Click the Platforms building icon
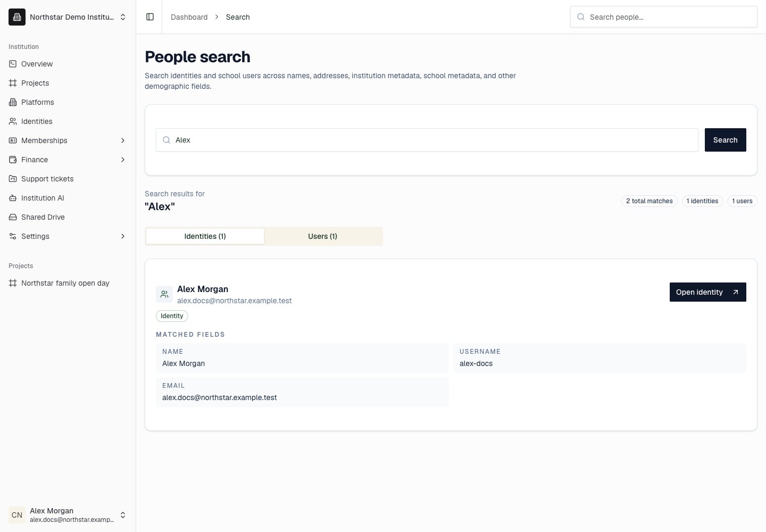The height and width of the screenshot is (532, 766). (x=13, y=102)
